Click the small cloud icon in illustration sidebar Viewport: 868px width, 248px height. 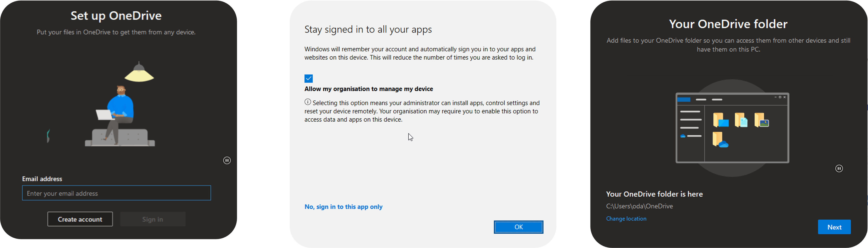click(x=683, y=136)
